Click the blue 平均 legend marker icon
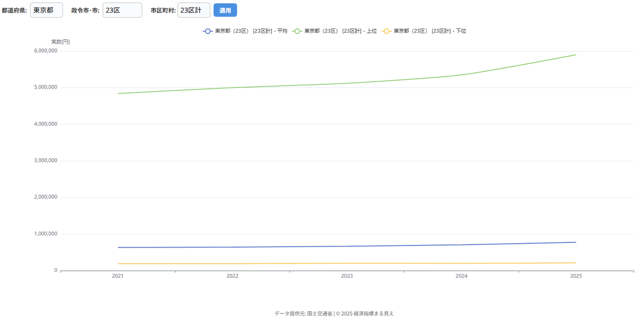Viewport: 644px width, 320px height. pos(208,31)
